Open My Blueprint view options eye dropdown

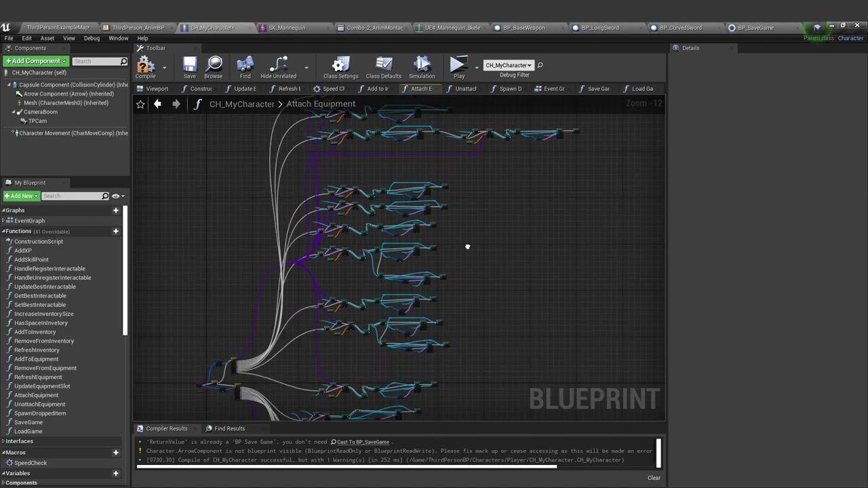[x=118, y=196]
